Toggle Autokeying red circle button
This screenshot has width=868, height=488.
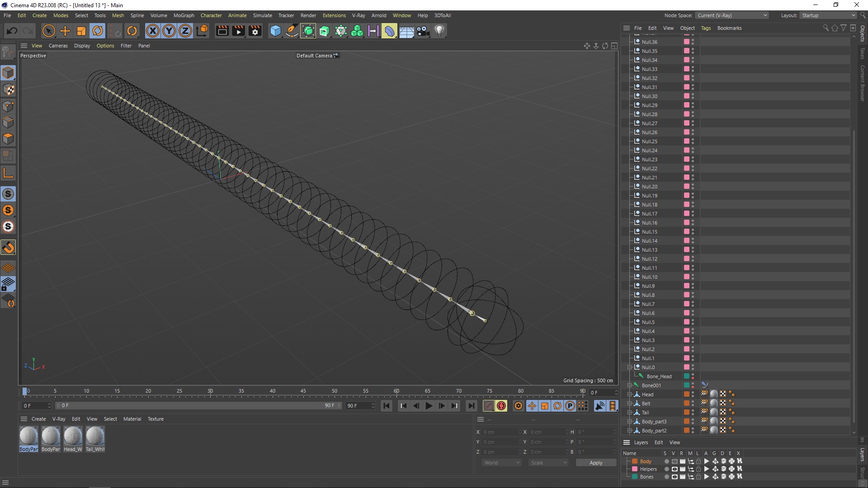pyautogui.click(x=501, y=406)
